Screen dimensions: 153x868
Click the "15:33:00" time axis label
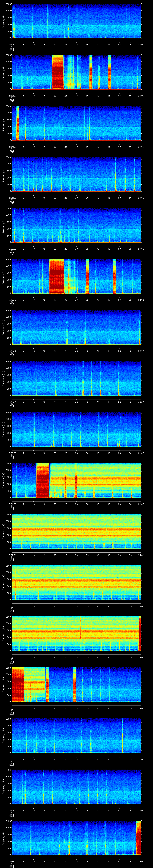(x=12, y=606)
